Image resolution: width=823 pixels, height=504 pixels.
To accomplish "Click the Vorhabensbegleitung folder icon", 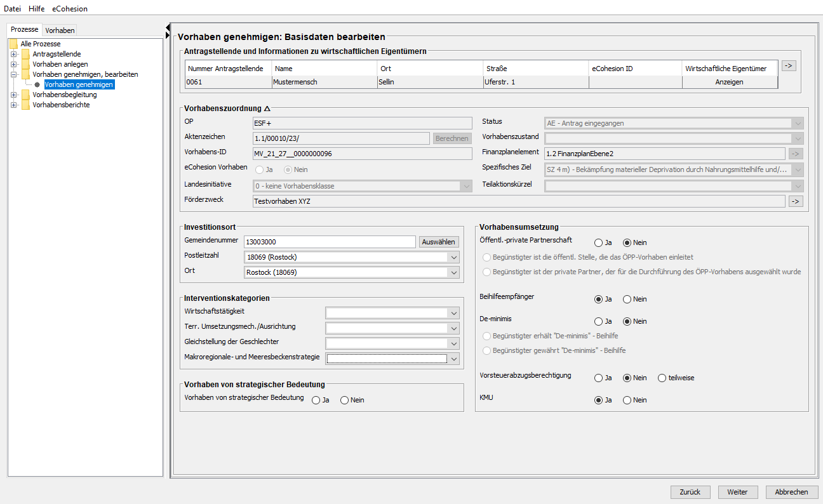I will point(25,95).
